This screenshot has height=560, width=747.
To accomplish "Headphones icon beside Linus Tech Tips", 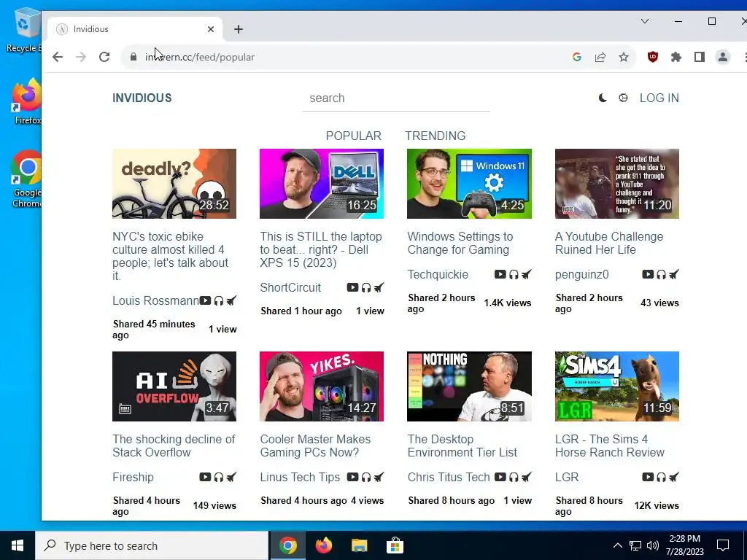I will click(x=366, y=477).
